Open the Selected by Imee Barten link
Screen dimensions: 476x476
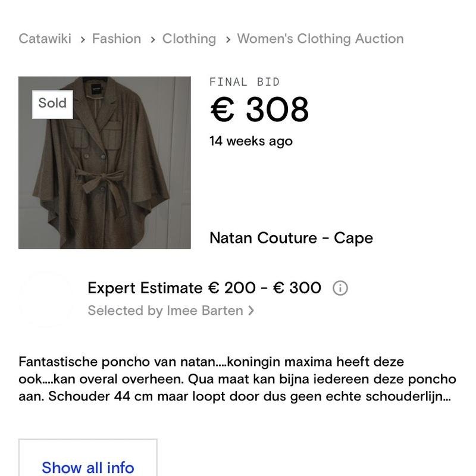pos(165,311)
